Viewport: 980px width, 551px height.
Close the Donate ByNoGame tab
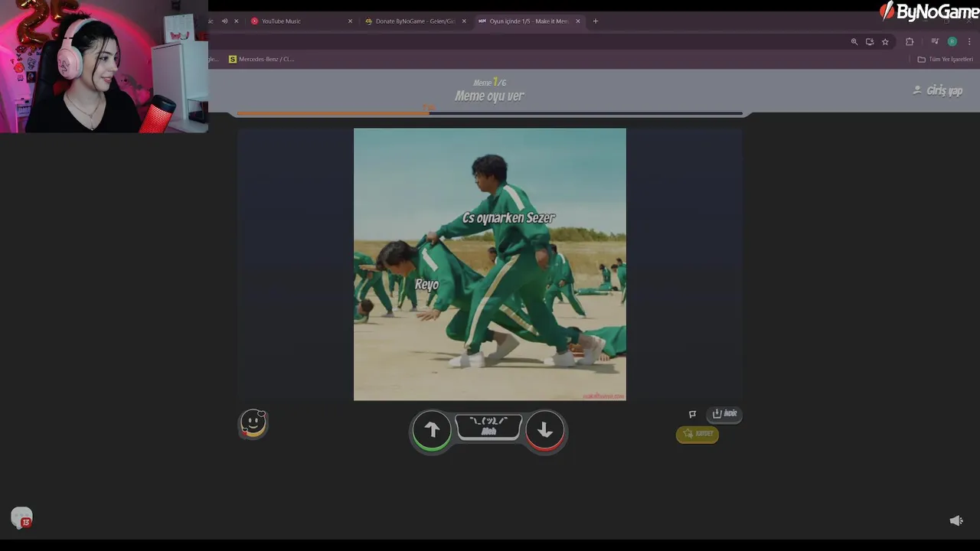click(464, 21)
